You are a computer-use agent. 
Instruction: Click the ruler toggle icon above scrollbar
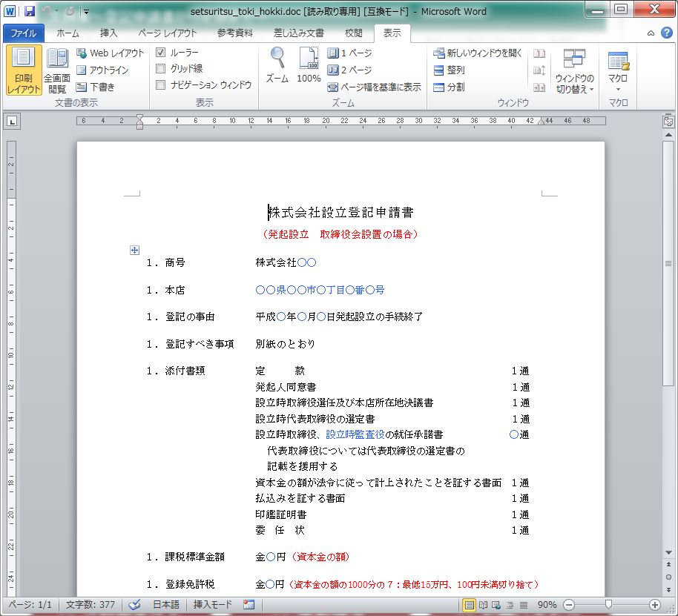(x=668, y=122)
